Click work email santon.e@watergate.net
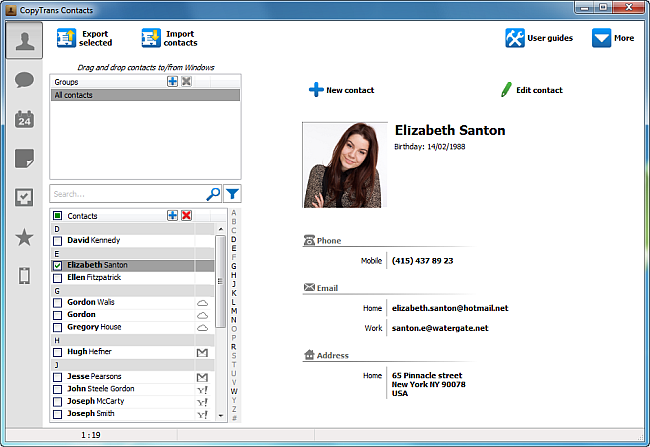This screenshot has width=650, height=447. 440,328
